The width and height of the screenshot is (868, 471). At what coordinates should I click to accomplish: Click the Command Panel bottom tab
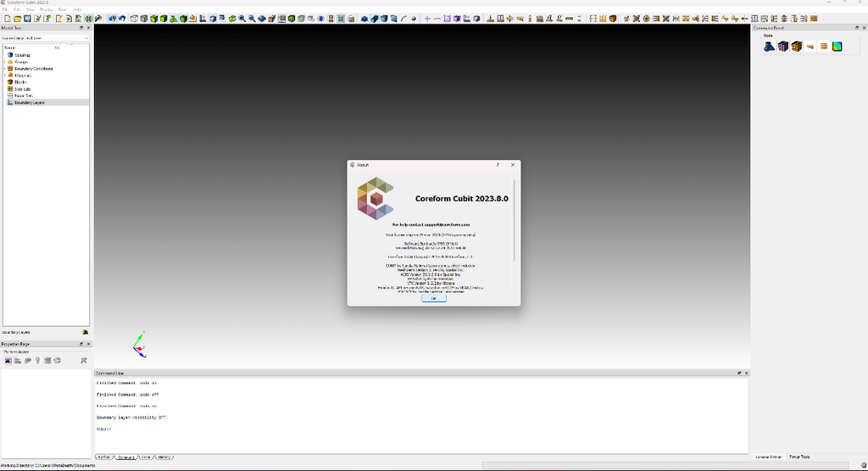768,457
